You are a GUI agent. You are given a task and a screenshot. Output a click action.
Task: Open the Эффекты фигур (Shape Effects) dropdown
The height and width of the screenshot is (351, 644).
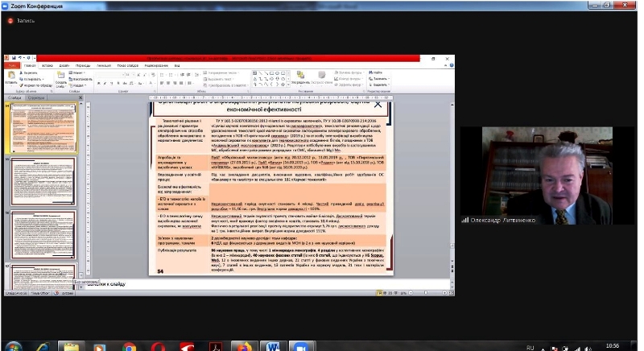point(349,85)
